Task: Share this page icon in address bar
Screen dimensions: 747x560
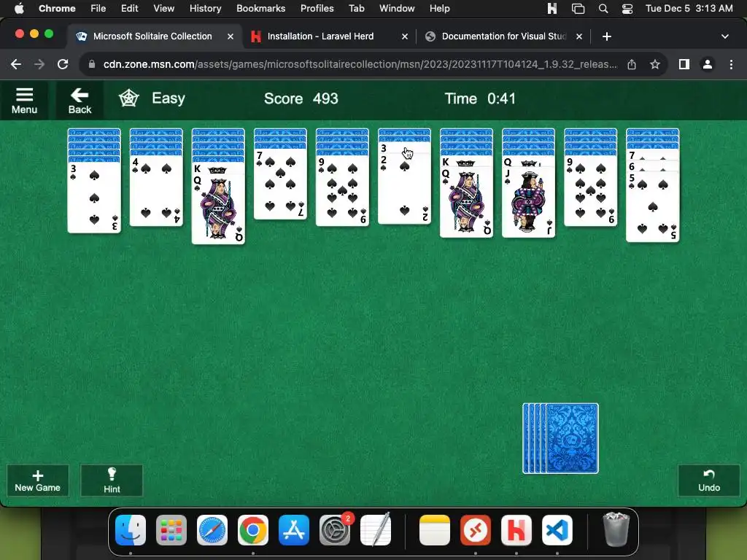Action: (632, 64)
